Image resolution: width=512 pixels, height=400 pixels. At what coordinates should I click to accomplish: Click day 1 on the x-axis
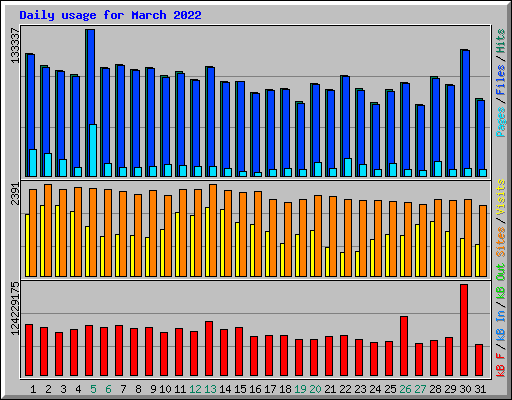(x=33, y=389)
